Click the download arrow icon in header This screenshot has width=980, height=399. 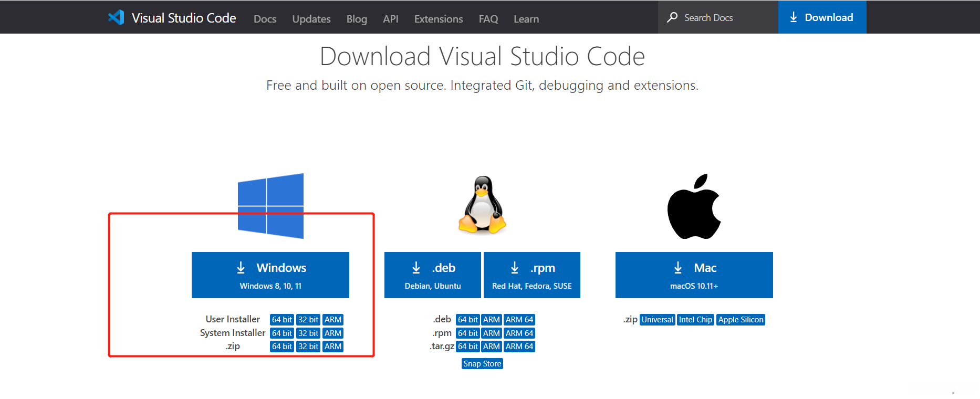click(x=794, y=17)
